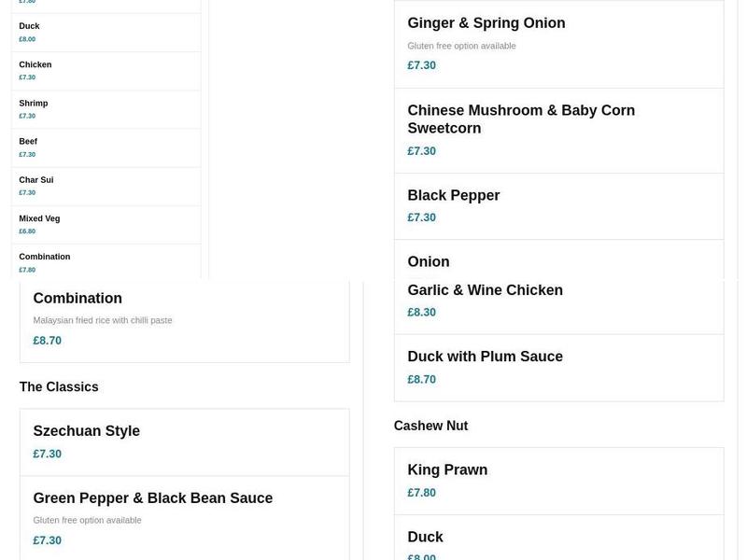The height and width of the screenshot is (560, 747).
Task: Click the Cashew Nut section heading
Action: [x=430, y=425]
